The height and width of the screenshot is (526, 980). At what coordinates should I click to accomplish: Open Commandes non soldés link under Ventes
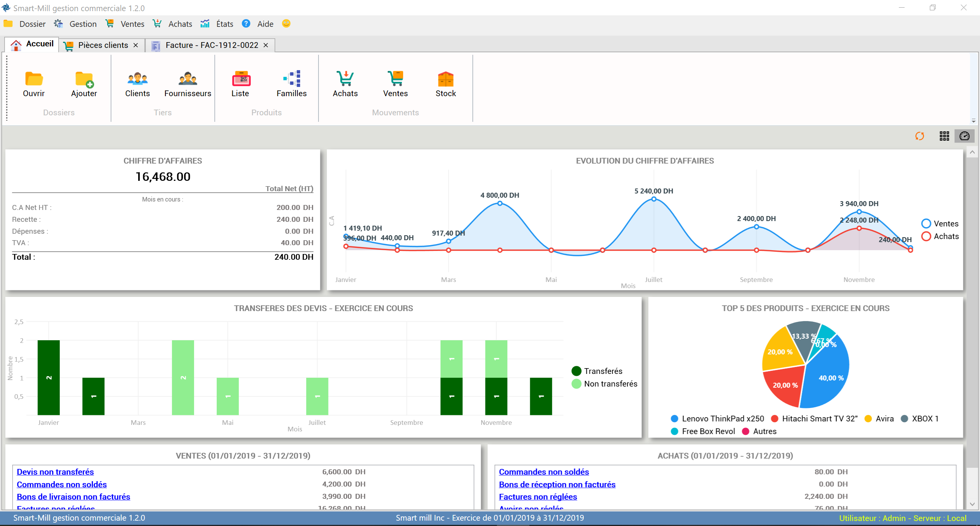(x=62, y=485)
